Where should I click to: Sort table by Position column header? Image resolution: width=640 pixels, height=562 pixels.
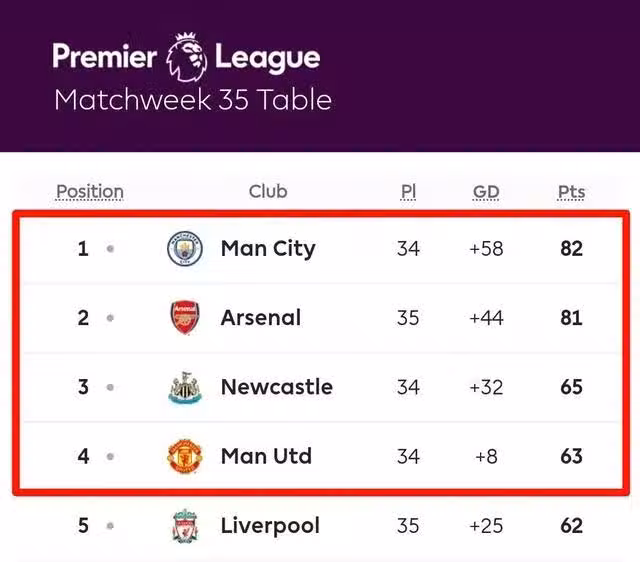click(90, 192)
